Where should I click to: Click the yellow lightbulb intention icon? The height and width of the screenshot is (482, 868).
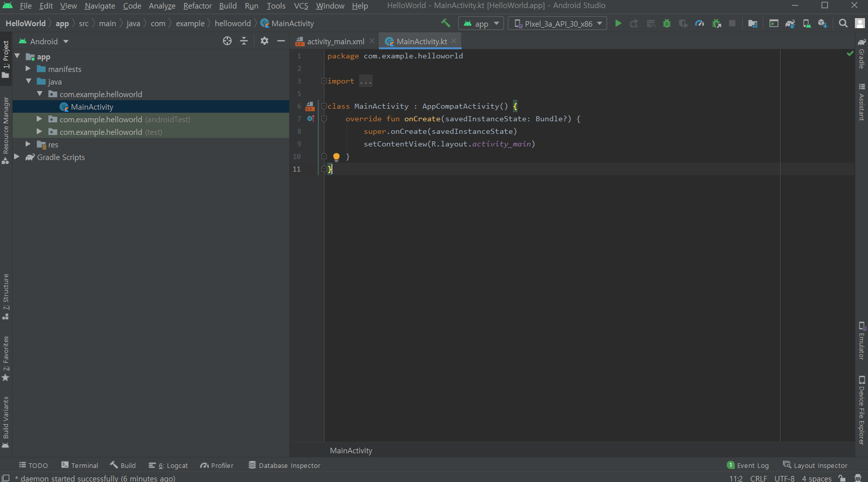coord(336,157)
